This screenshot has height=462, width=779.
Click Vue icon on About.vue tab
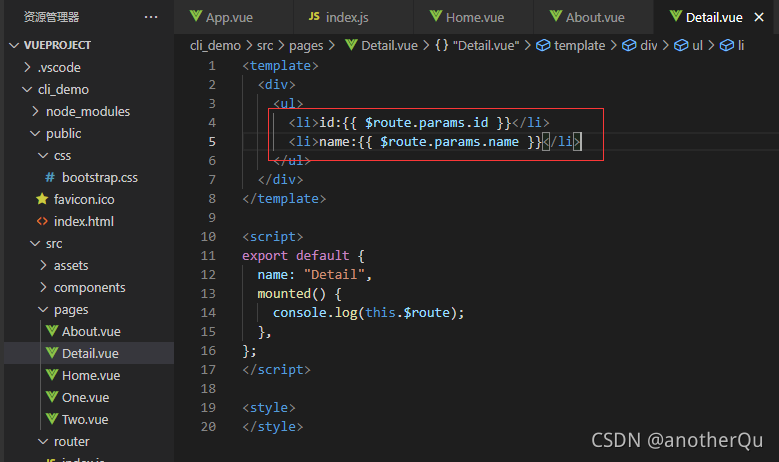556,16
